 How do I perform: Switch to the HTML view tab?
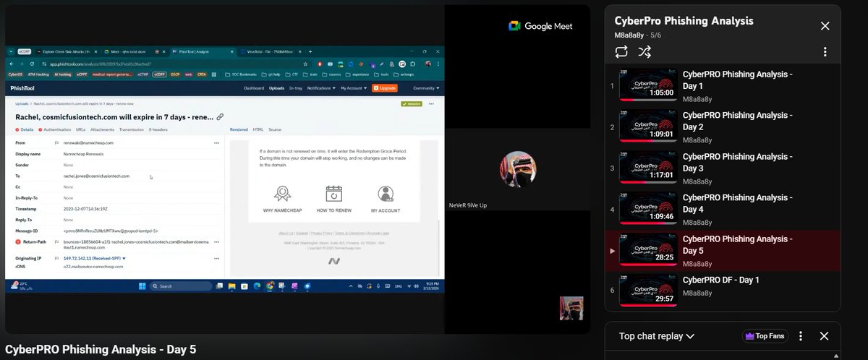[x=258, y=129]
